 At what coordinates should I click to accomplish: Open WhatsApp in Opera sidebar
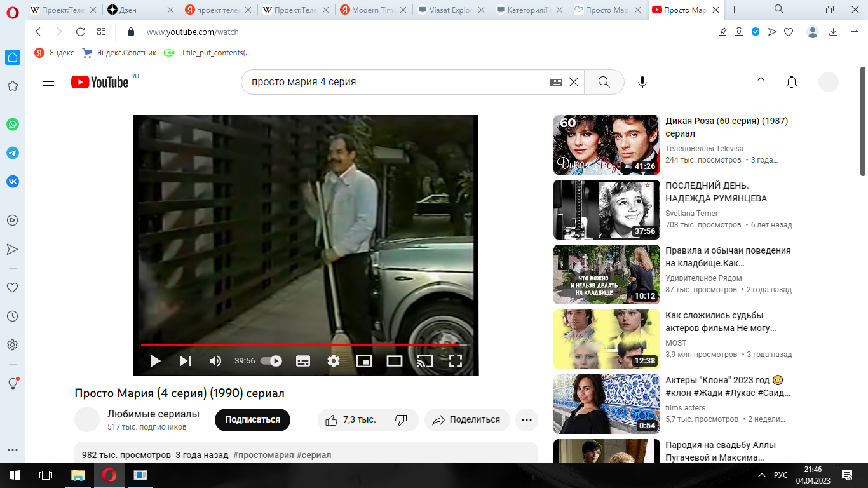(13, 125)
